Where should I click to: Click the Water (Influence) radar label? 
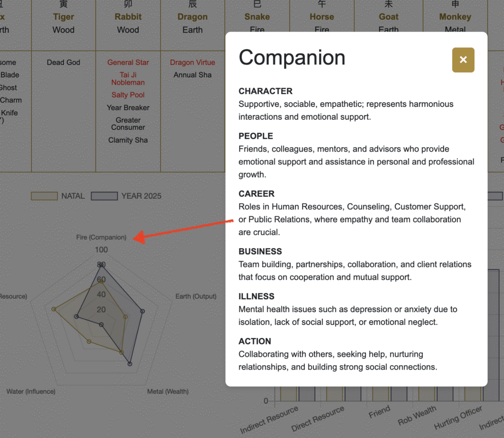click(x=31, y=391)
